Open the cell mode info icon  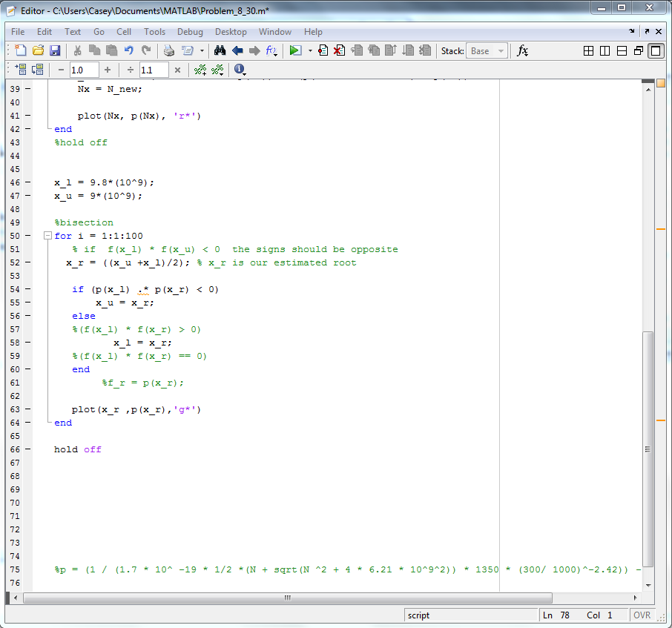(x=240, y=69)
